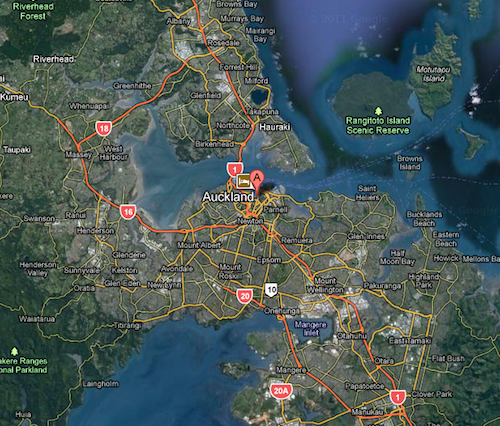Viewport: 500px width, 426px height.
Task: Click the New Lynn label
Action: 164,285
